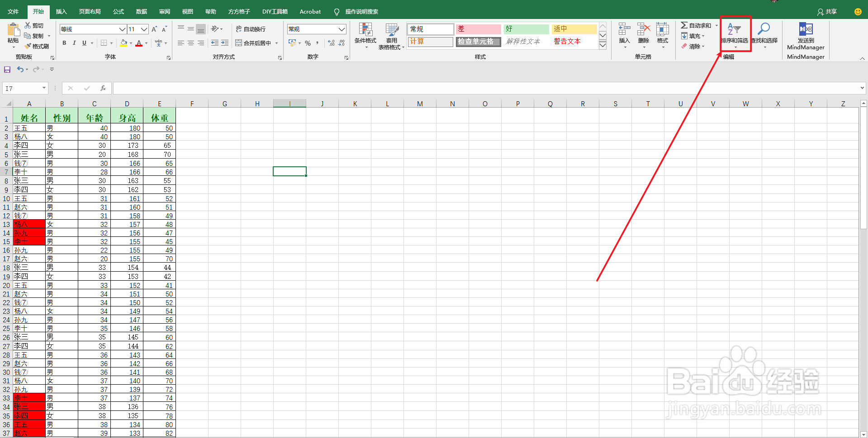Set bottom vertical alignment
This screenshot has height=438, width=868.
pyautogui.click(x=201, y=29)
